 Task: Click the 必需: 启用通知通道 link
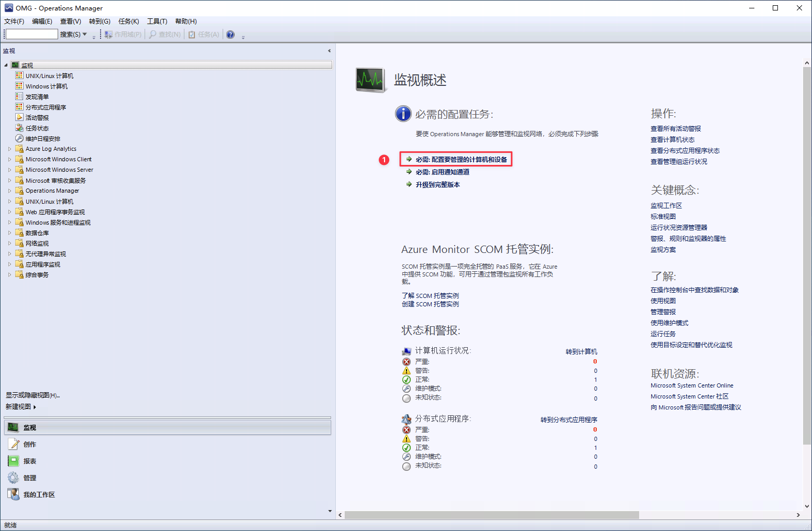coord(442,172)
